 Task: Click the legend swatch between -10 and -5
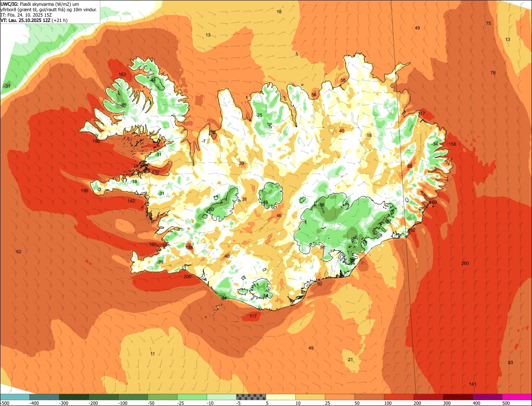pos(222,397)
